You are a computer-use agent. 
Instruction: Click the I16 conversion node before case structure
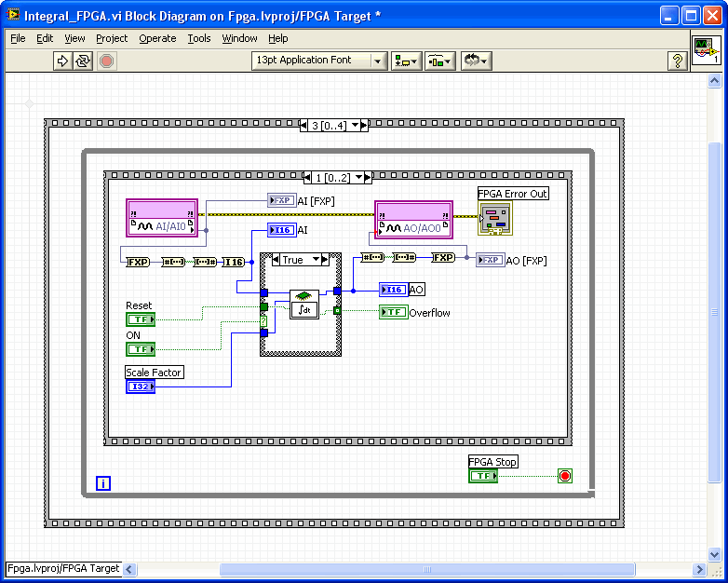pos(233,262)
